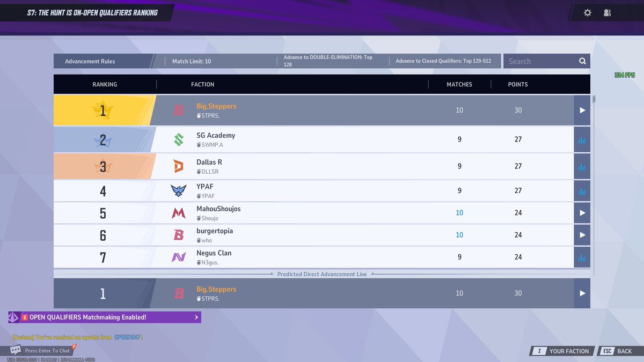644x362 pixels.
Task: Click the chat bubble icon
Action: (16, 350)
